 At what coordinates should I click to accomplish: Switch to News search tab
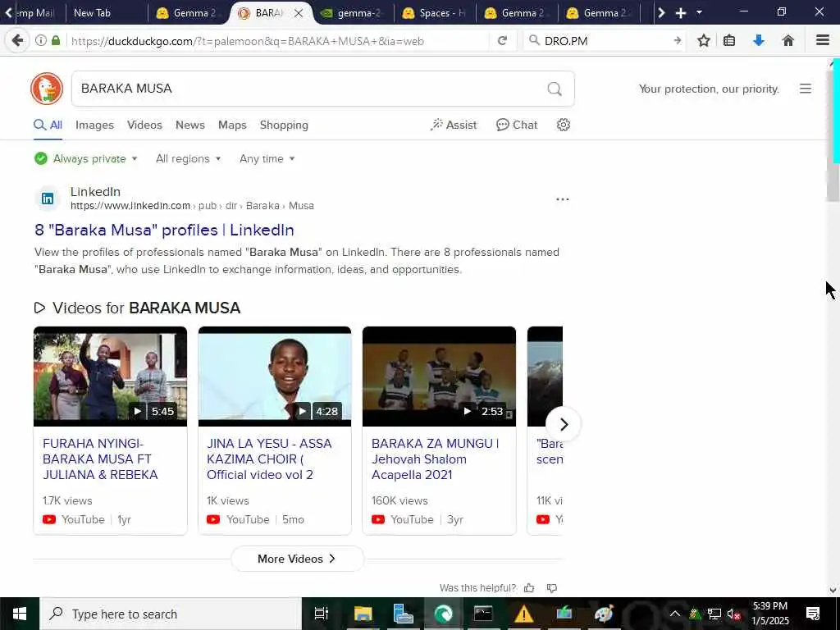(x=190, y=125)
